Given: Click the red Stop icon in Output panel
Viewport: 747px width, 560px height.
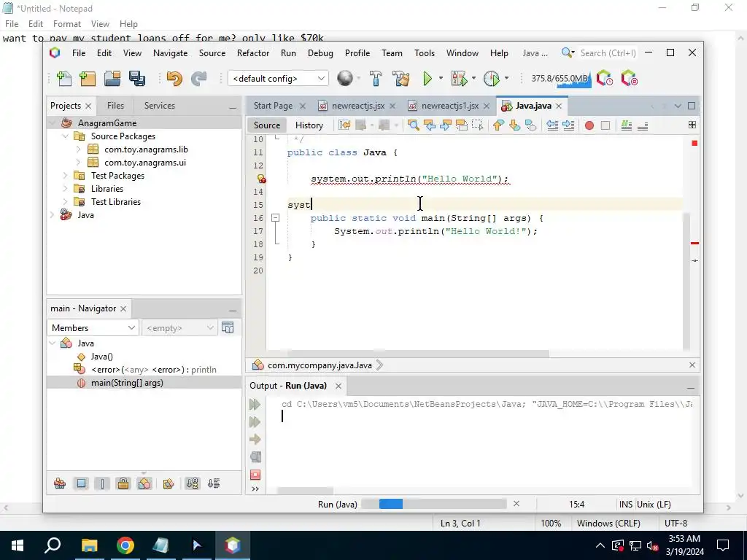Looking at the screenshot, I should 255,475.
